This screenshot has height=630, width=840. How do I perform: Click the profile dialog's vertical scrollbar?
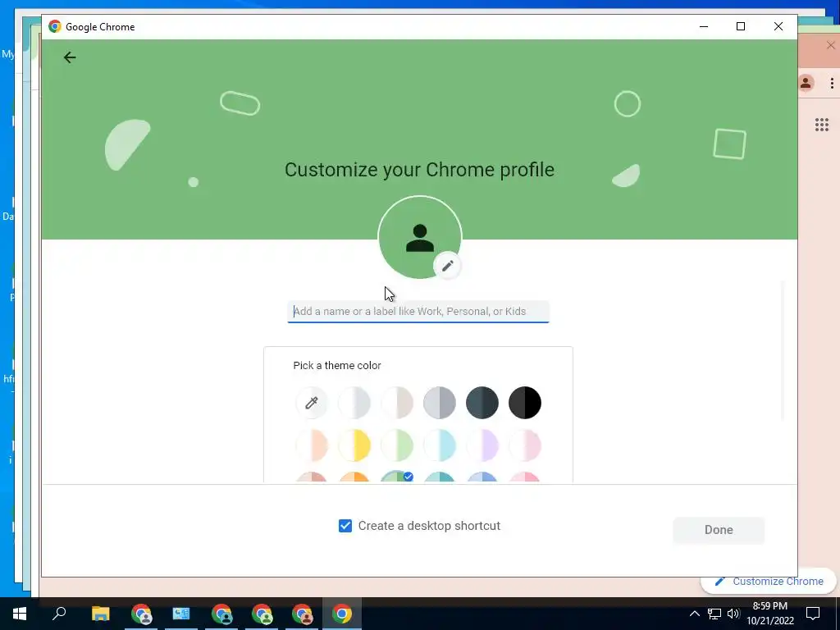[783, 351]
